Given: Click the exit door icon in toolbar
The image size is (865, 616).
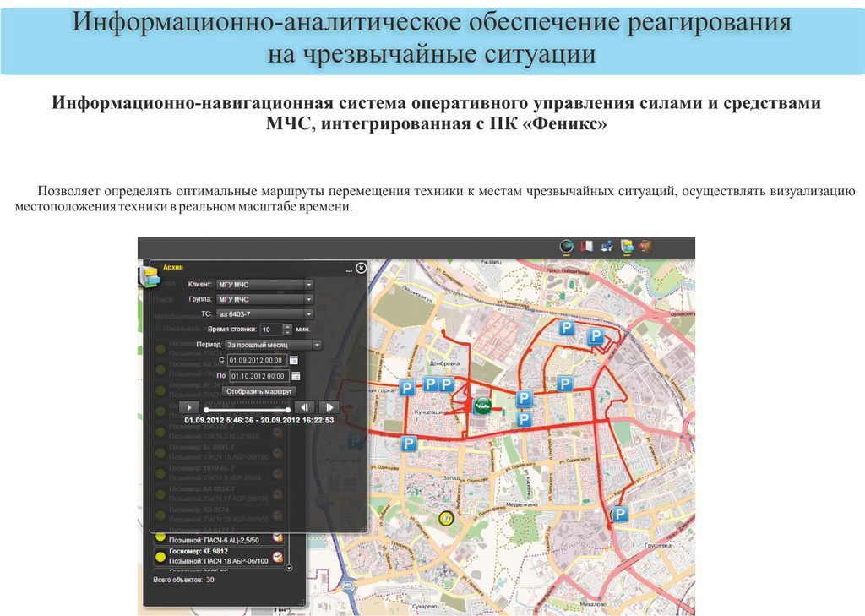Looking at the screenshot, I should [x=646, y=246].
